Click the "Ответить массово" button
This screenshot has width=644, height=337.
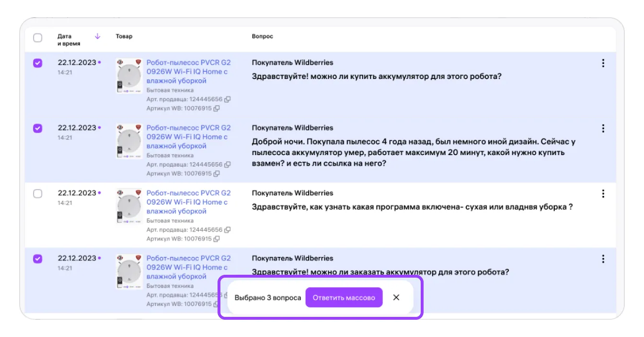[x=344, y=297]
